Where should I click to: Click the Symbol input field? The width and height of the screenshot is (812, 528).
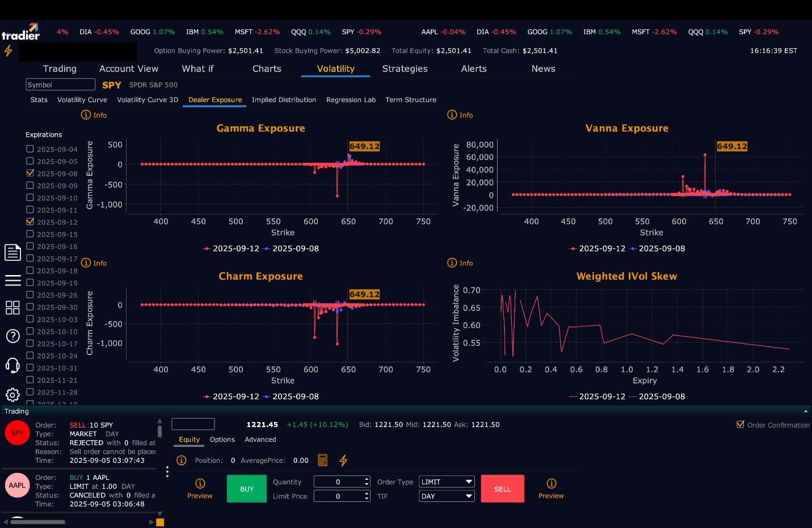tap(60, 85)
